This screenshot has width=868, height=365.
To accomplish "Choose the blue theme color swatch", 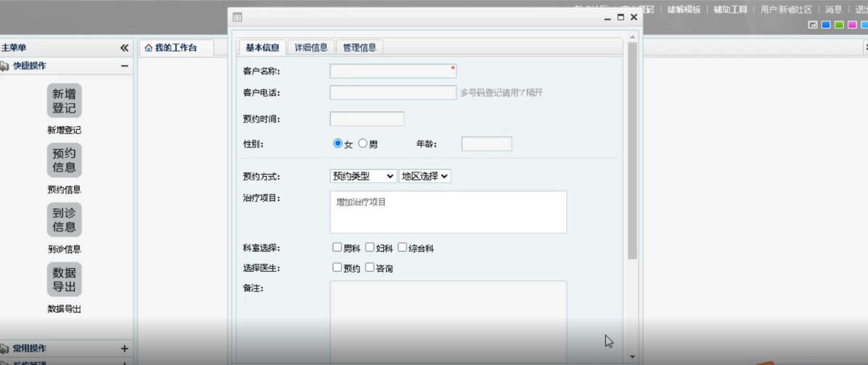I will pyautogui.click(x=826, y=25).
